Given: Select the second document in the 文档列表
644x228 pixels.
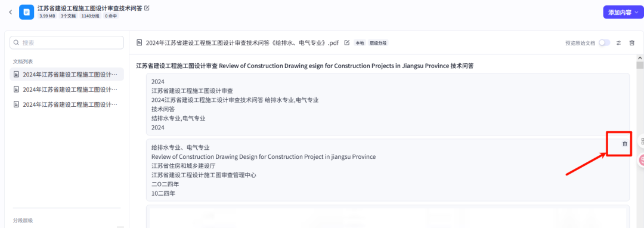Looking at the screenshot, I should coord(67,89).
